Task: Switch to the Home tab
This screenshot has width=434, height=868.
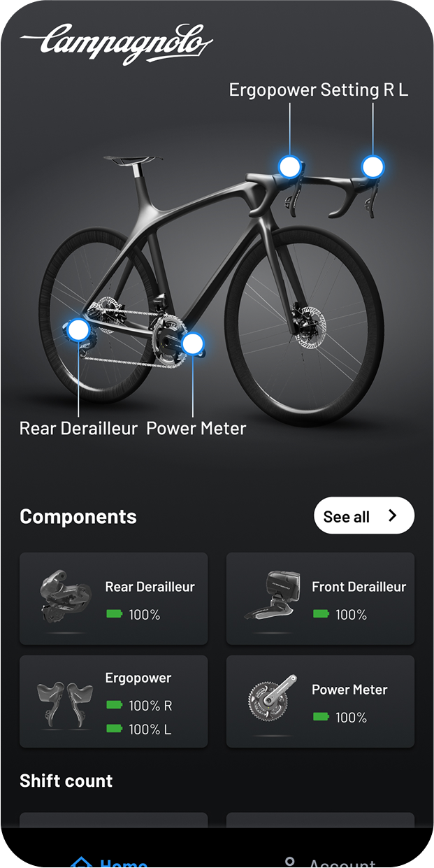Action: coord(109,862)
